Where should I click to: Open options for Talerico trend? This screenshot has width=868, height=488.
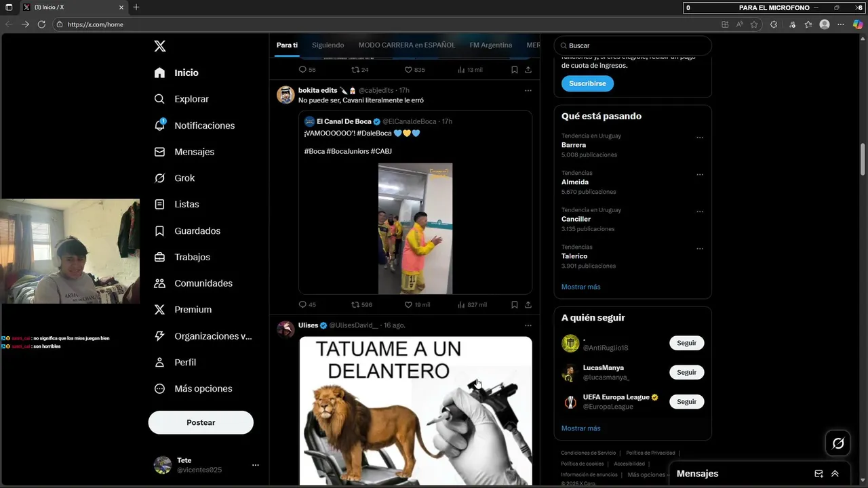pyautogui.click(x=700, y=249)
